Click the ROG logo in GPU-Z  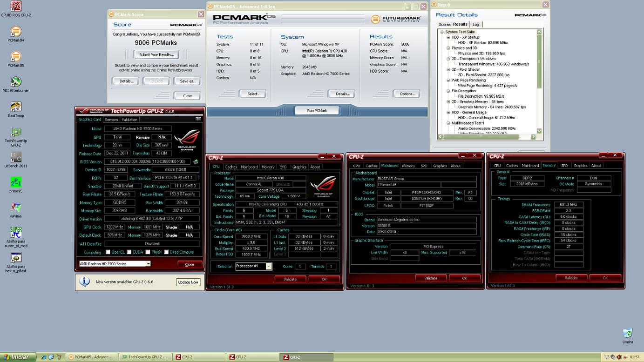coord(187,141)
